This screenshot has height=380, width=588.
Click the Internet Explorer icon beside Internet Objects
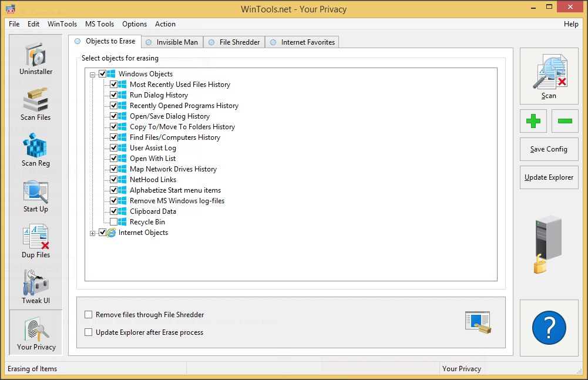[111, 233]
